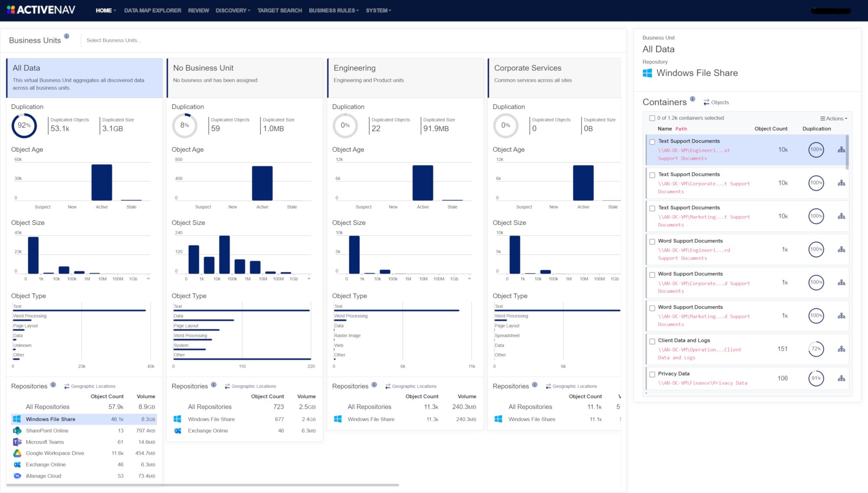The image size is (868, 493).
Task: Open the BUSINESS RULES dropdown
Action: [x=333, y=10]
